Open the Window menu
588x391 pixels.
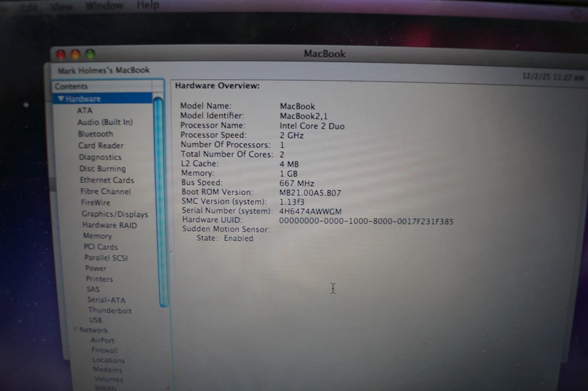pos(104,5)
